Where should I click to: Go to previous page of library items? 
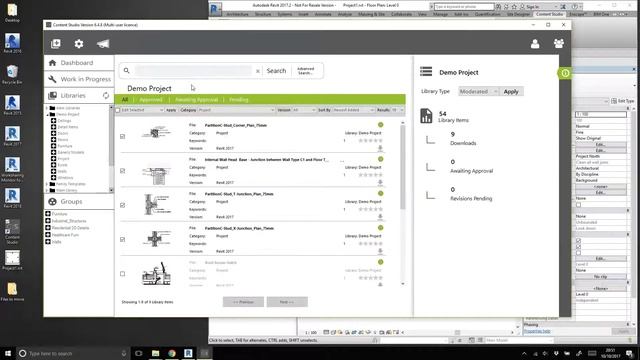(x=243, y=302)
